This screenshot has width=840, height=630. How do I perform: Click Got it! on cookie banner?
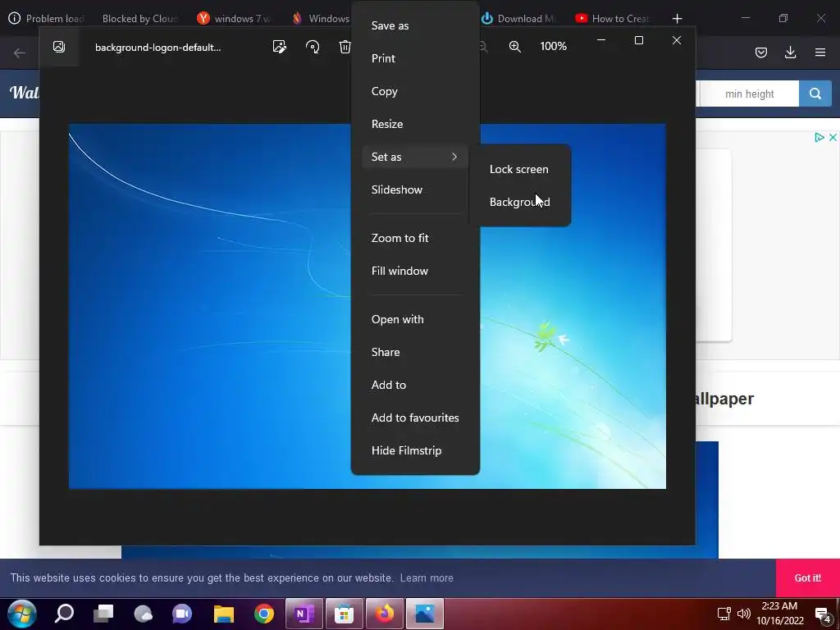(x=808, y=578)
